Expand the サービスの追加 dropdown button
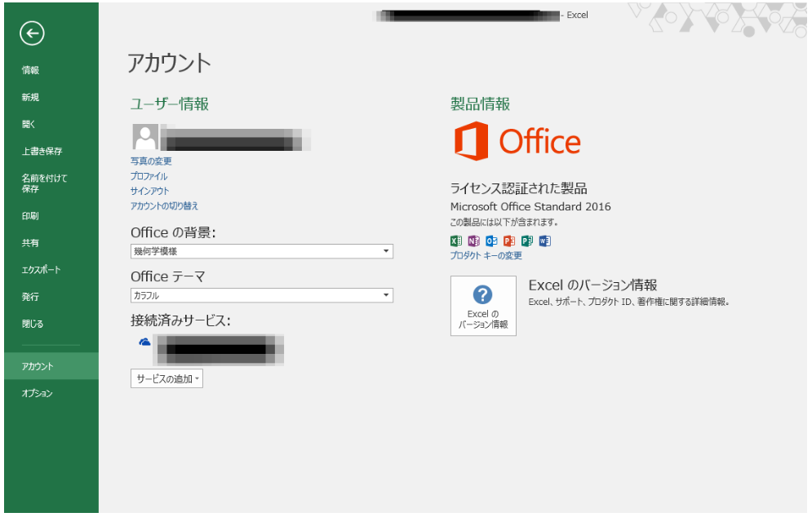Image resolution: width=812 pixels, height=517 pixels. click(166, 379)
